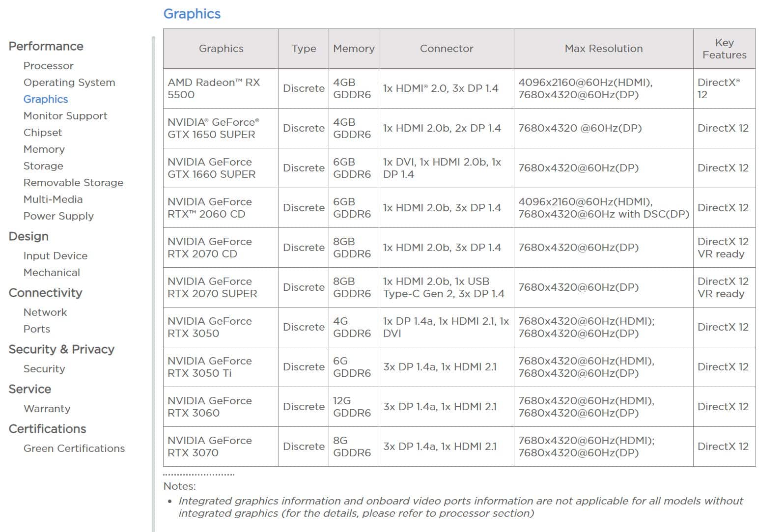Open the Input Device link
The image size is (784, 532).
56,256
